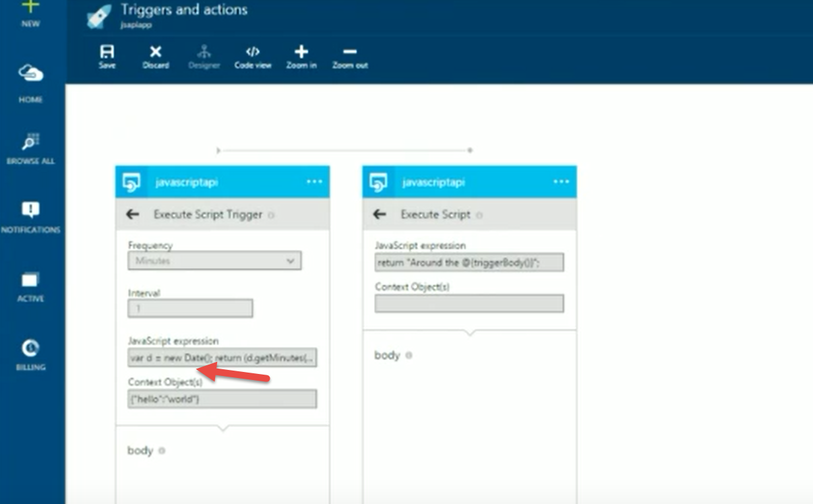Click the Save icon in toolbar
The image size is (813, 504).
(107, 53)
